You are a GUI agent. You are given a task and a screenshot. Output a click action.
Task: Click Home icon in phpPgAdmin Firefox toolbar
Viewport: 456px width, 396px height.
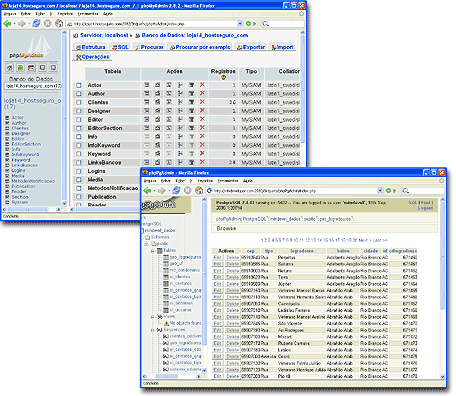199,190
